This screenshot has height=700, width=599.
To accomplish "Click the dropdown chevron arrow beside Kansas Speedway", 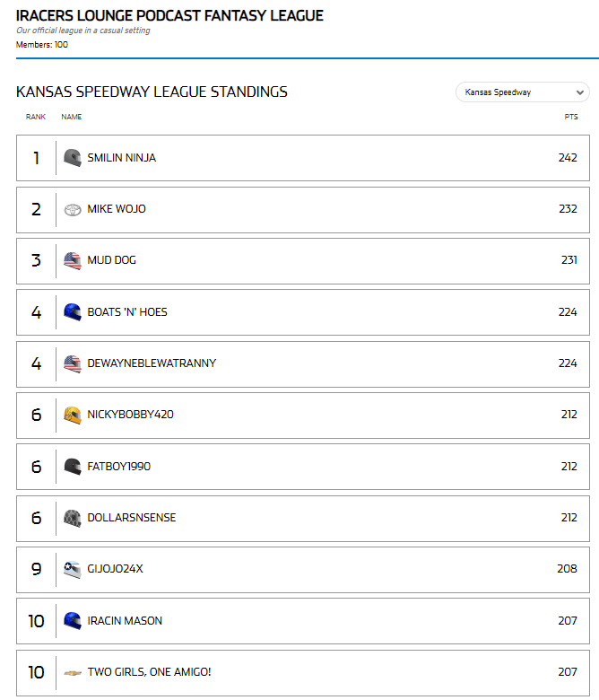I will click(580, 92).
